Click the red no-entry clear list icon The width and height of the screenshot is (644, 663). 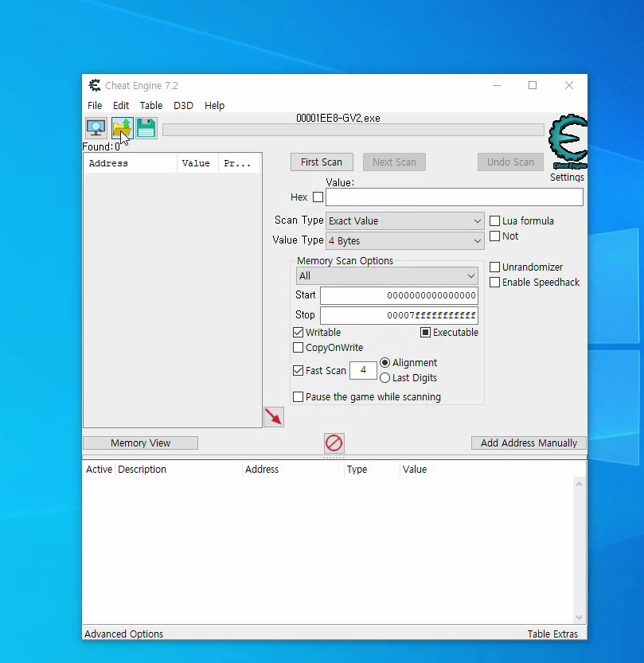click(334, 443)
